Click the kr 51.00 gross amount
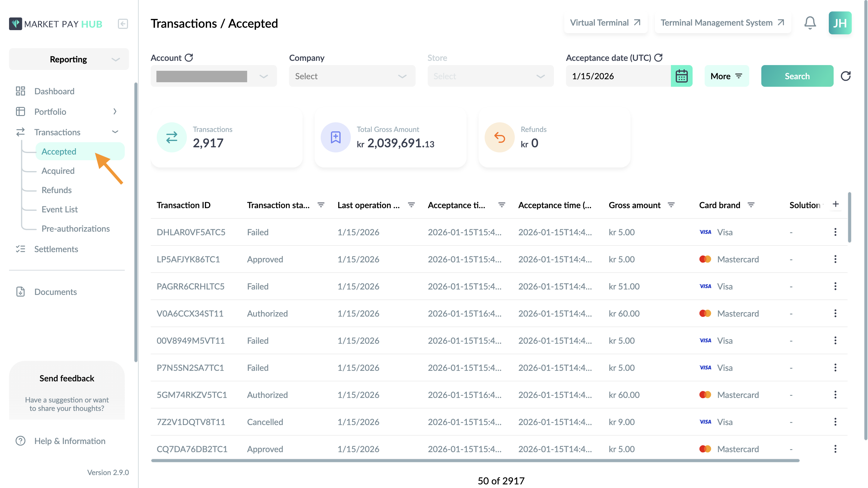This screenshot has height=488, width=868. [x=624, y=286]
